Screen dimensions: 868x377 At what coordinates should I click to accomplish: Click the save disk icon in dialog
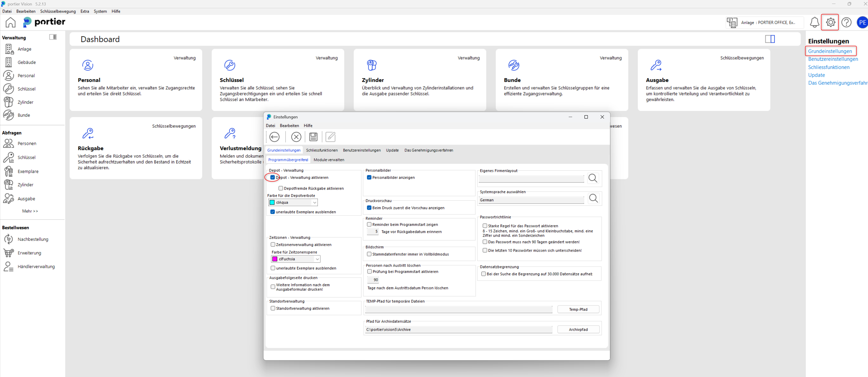coord(313,137)
